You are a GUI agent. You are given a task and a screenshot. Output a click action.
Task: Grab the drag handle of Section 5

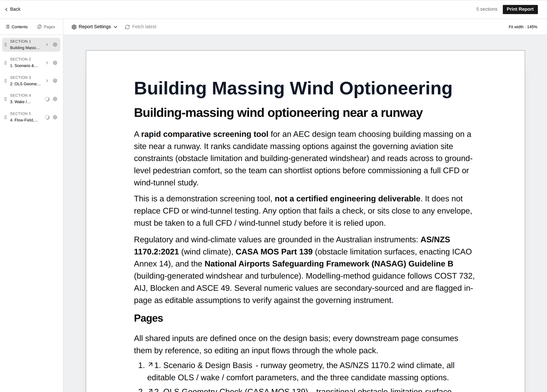click(x=5, y=117)
